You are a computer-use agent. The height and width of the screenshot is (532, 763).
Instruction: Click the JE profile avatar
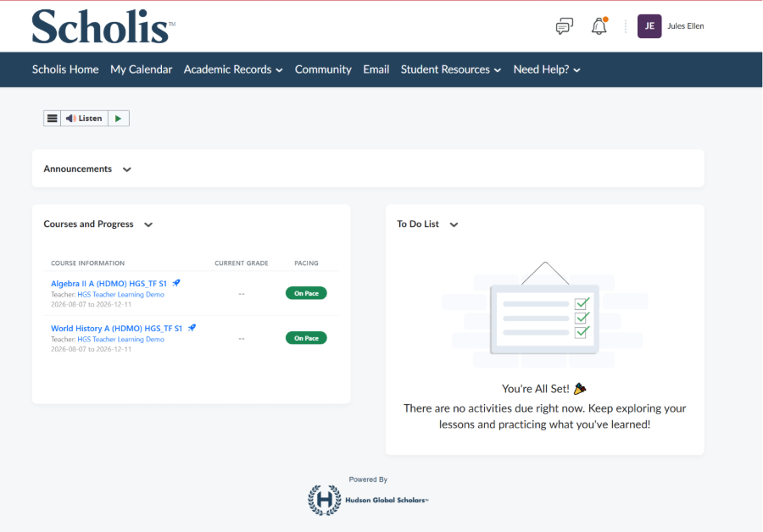point(649,26)
